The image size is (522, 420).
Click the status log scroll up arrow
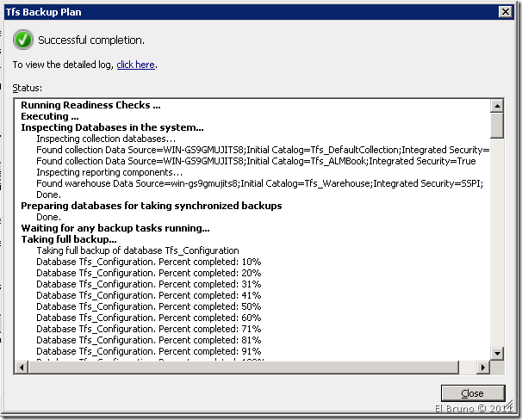point(497,106)
